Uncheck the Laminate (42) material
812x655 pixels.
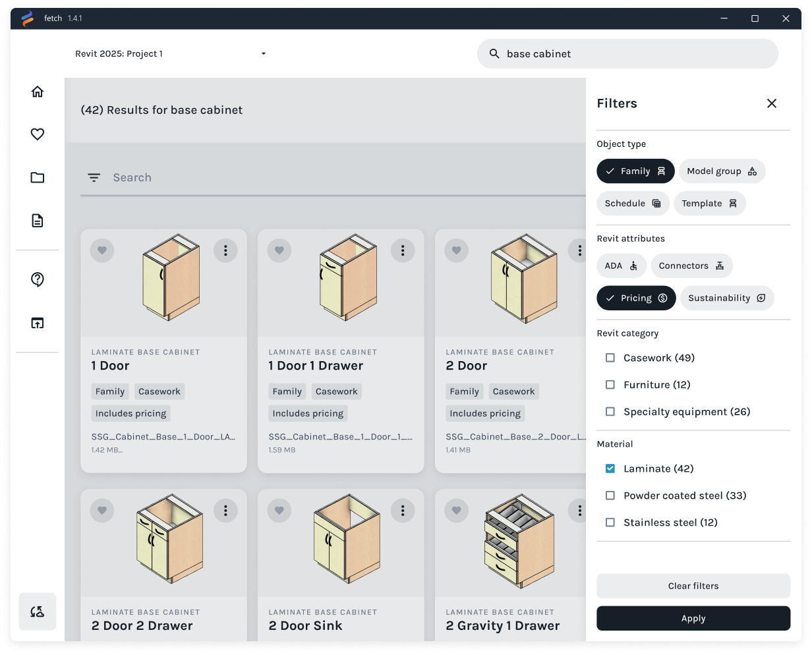coord(610,469)
